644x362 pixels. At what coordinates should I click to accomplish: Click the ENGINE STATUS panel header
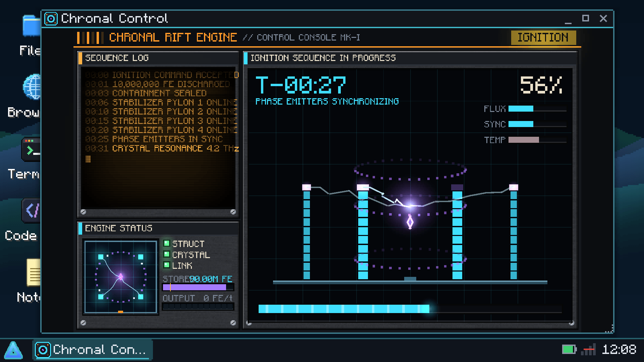click(158, 228)
